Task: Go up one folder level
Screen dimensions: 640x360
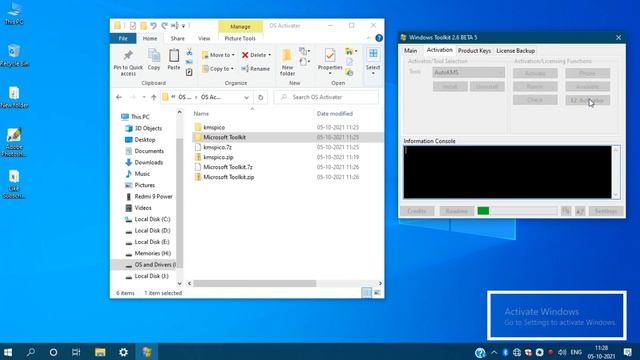Action: [153, 97]
